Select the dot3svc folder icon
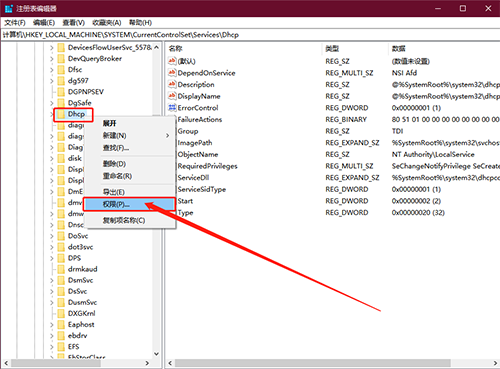 (61, 247)
